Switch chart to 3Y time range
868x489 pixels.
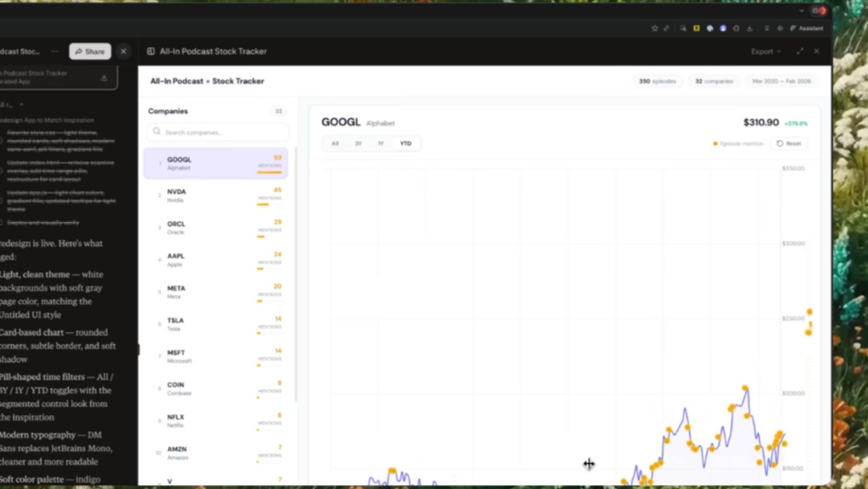[x=358, y=143]
